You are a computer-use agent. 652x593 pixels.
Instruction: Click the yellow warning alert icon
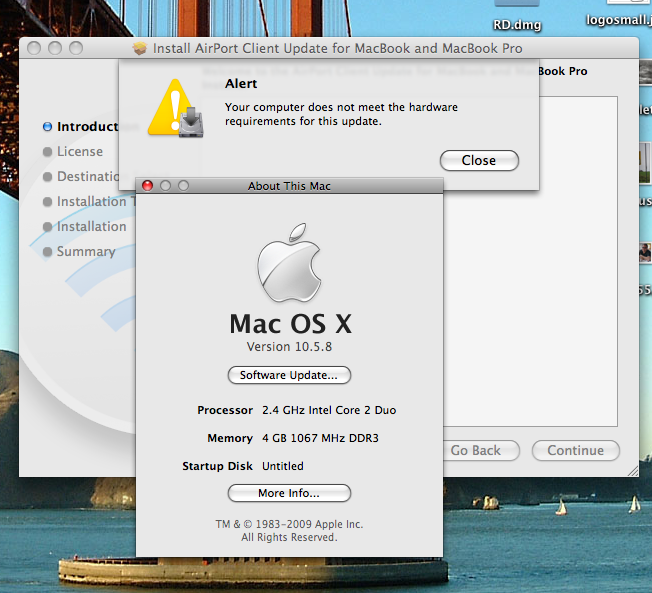(x=176, y=108)
